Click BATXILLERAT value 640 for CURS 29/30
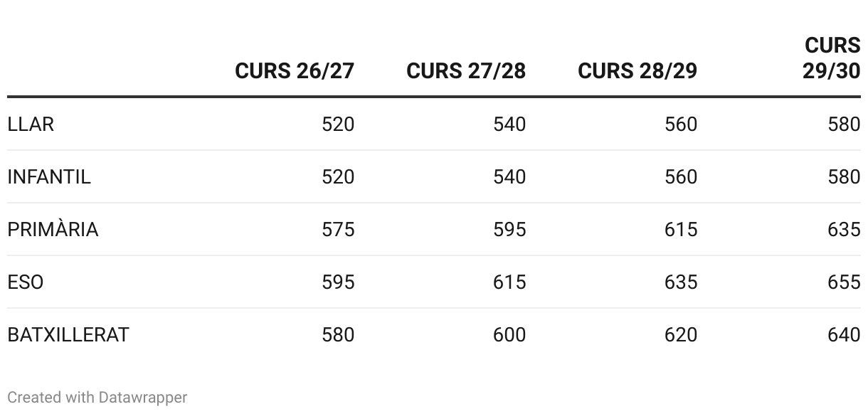868x414 pixels. (x=844, y=335)
